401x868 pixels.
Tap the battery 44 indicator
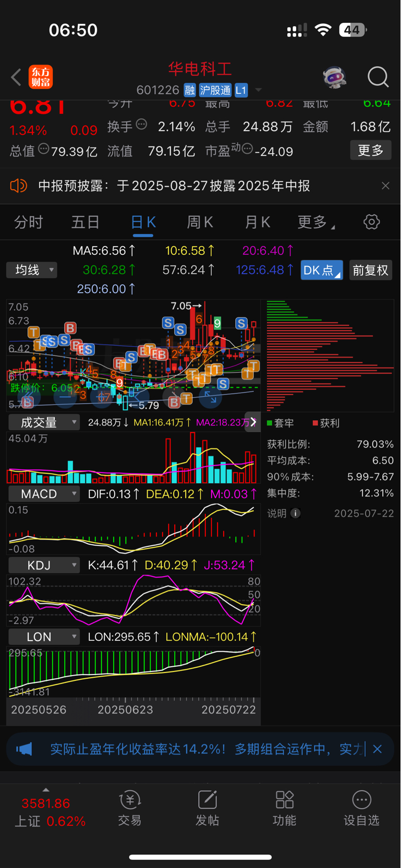353,30
